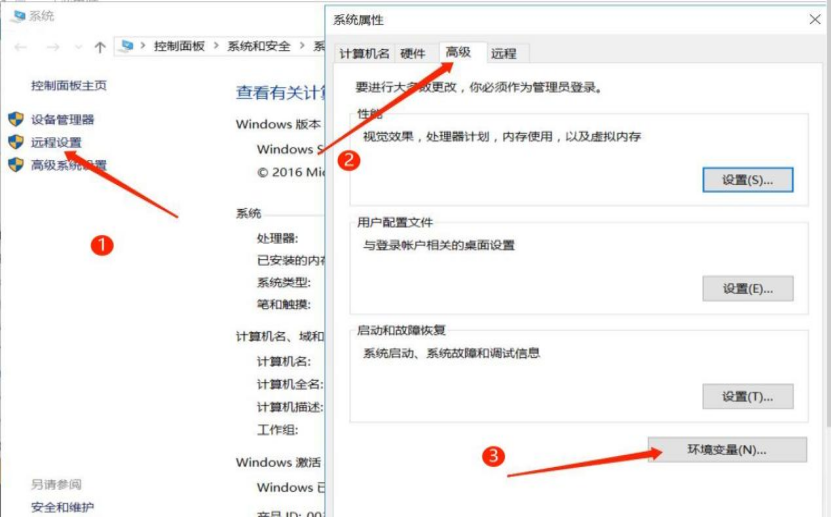Screen dimensions: 831x518
Task: Click 设置(S)... performance button
Action: 748,180
